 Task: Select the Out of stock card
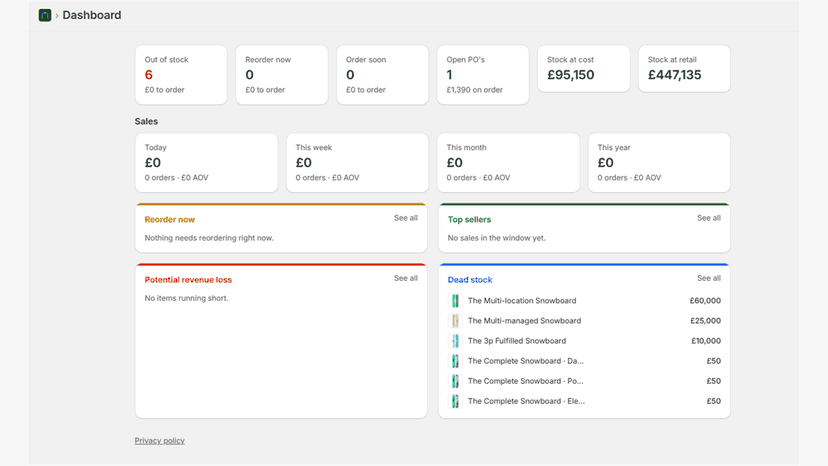(181, 74)
